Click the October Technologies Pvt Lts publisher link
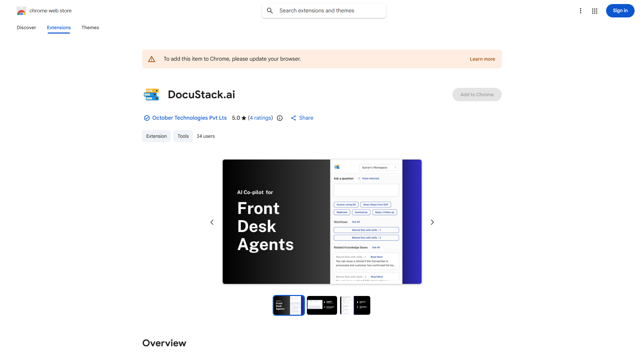The width and height of the screenshot is (644, 362). point(189,118)
